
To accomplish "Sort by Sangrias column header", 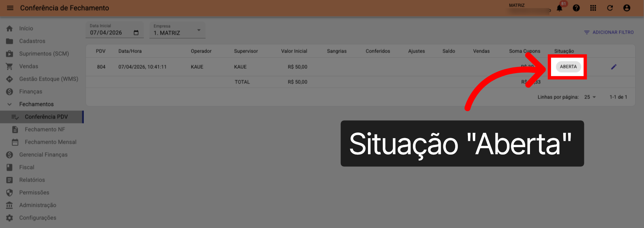I will 337,51.
